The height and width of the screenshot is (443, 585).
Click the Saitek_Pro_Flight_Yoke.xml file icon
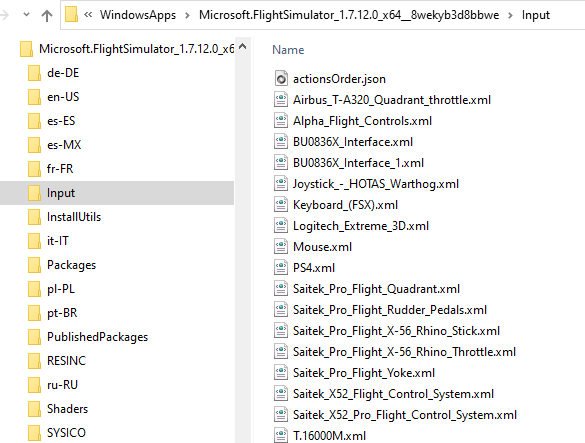click(281, 372)
